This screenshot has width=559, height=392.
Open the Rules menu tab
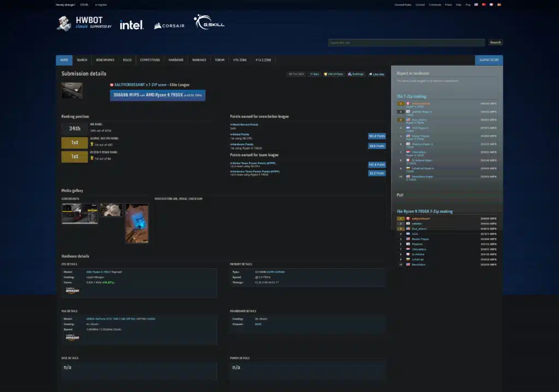click(x=127, y=60)
